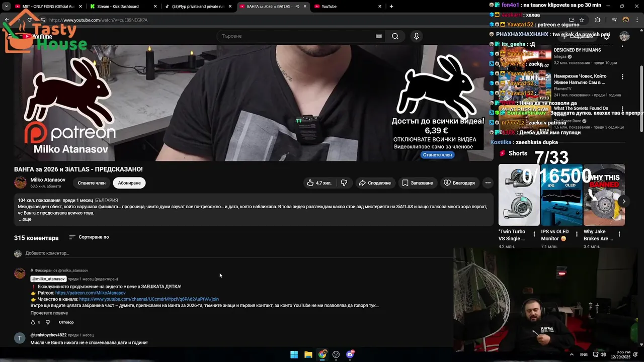Image resolution: width=644 pixels, height=362 pixels.
Task: Dislike the pinned milko_atanasov comment
Action: coord(48,322)
